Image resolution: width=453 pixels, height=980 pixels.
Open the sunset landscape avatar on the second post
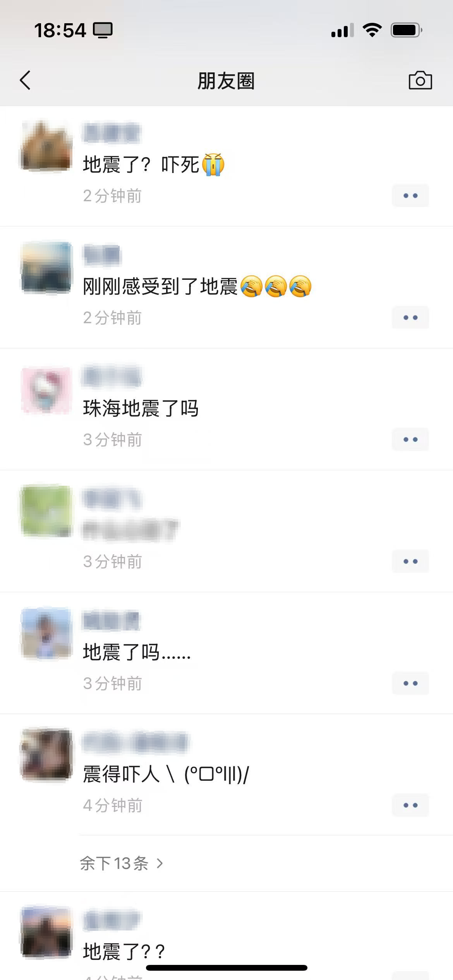click(x=46, y=267)
